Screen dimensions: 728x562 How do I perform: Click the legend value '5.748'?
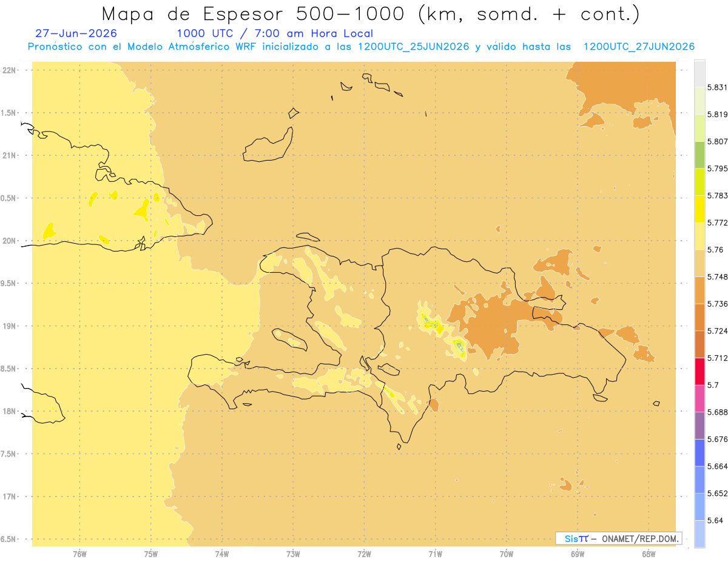point(717,277)
